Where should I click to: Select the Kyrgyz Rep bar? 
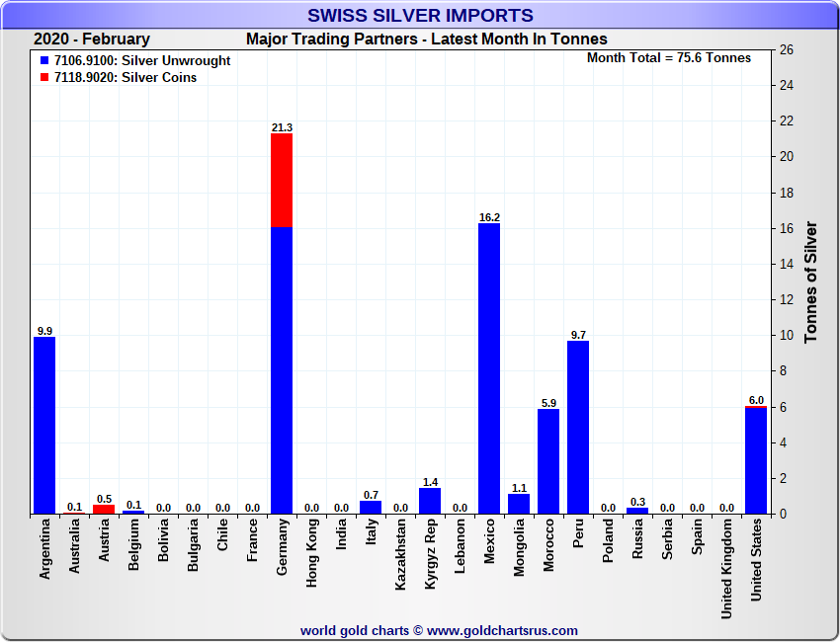pos(430,501)
